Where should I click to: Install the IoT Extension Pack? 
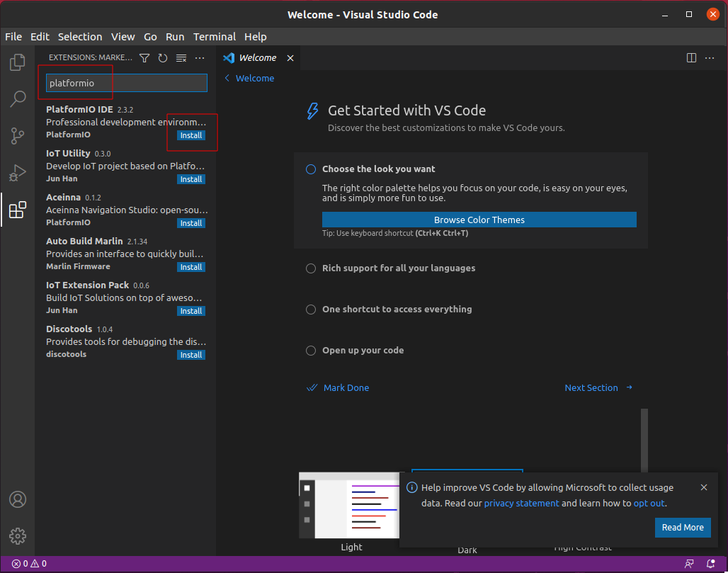190,311
